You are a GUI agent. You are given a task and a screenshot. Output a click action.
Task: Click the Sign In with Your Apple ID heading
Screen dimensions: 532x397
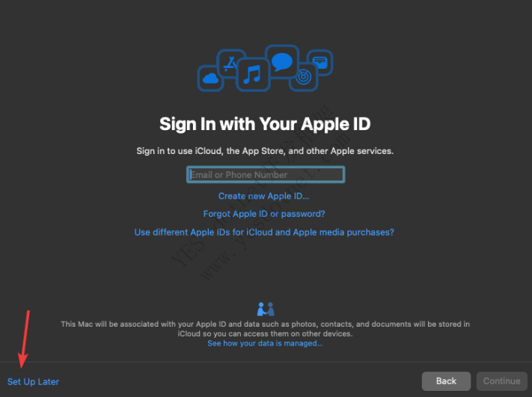265,124
